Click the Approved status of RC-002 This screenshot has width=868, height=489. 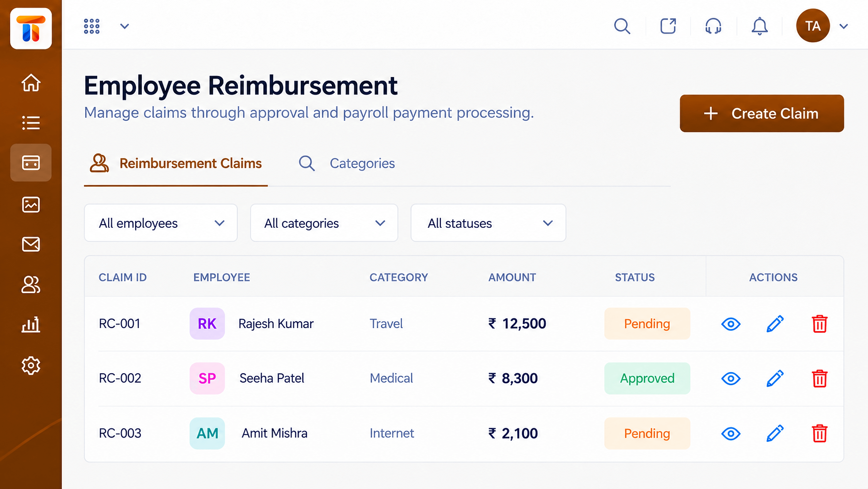[x=647, y=378]
